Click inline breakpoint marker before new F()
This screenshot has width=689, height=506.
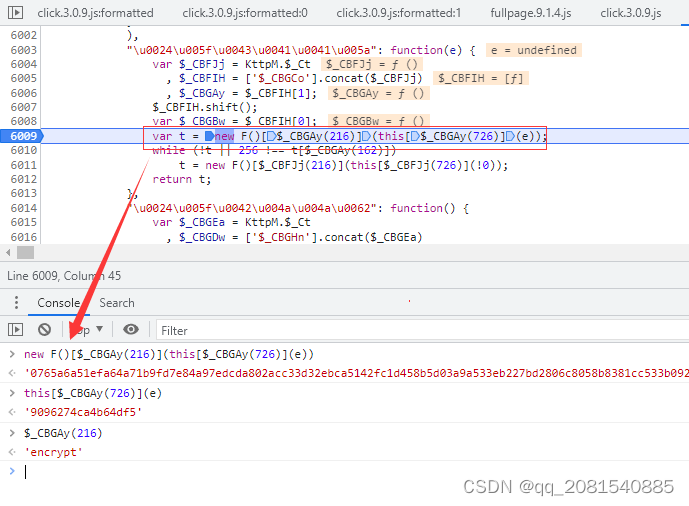click(210, 136)
